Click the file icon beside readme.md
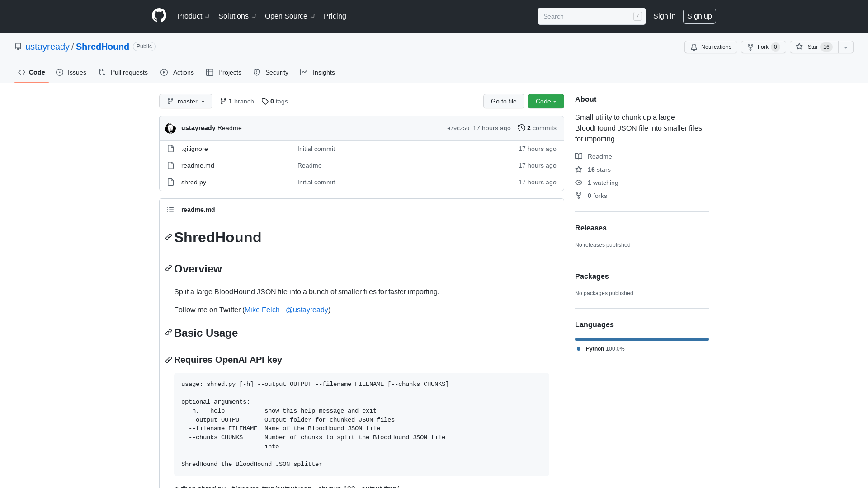Screen dimensions: 868x488 [170, 165]
